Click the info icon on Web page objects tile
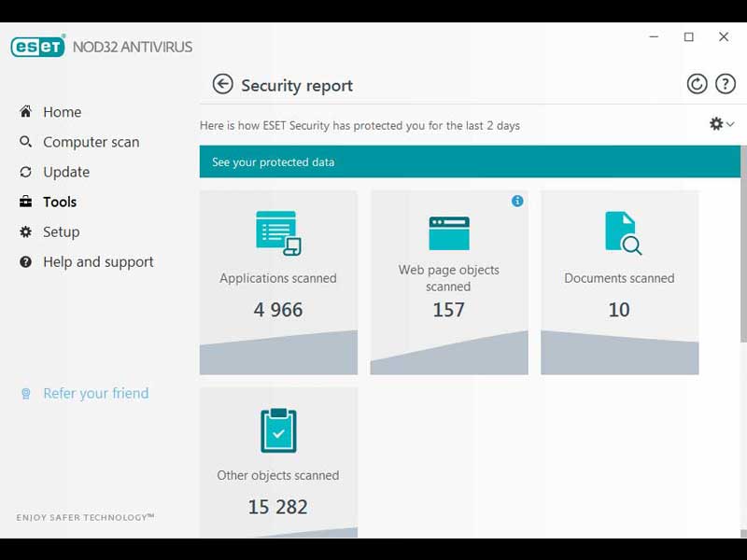 tap(517, 201)
